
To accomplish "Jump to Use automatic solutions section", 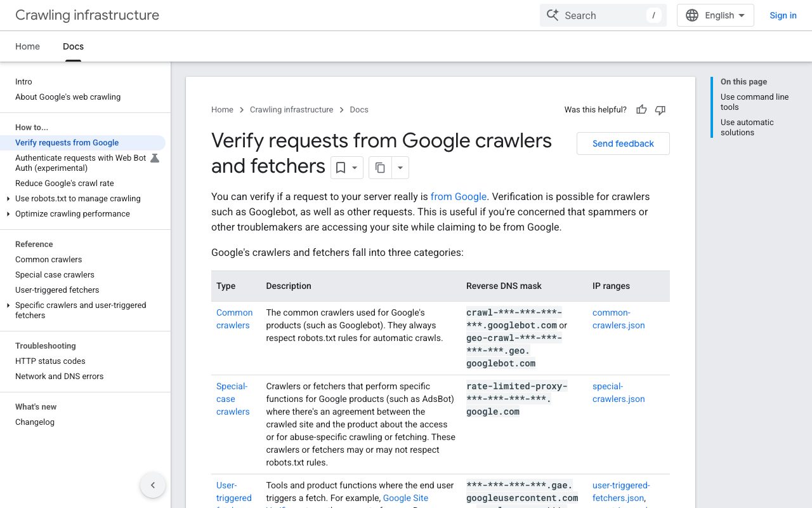I will pyautogui.click(x=747, y=128).
